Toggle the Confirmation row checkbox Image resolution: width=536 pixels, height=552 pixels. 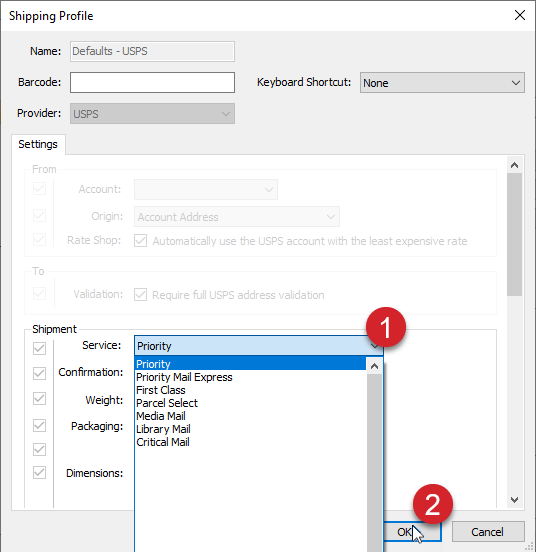click(x=39, y=373)
